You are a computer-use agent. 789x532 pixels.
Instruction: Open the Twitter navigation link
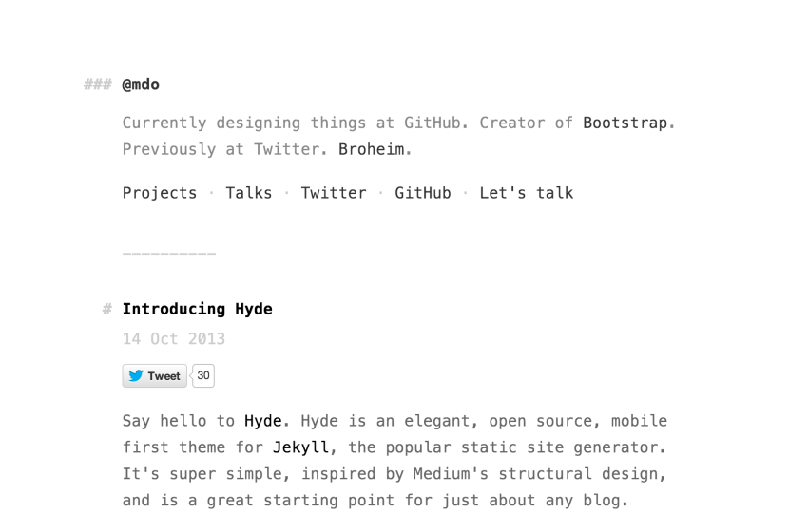[334, 193]
